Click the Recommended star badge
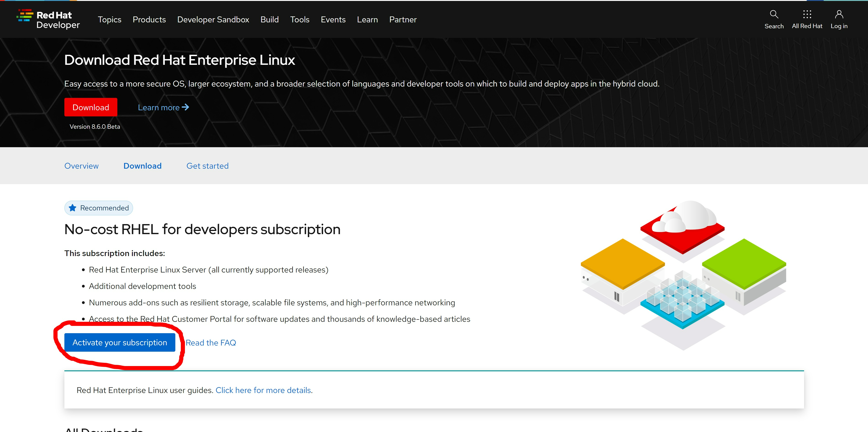868x432 pixels. (99, 208)
